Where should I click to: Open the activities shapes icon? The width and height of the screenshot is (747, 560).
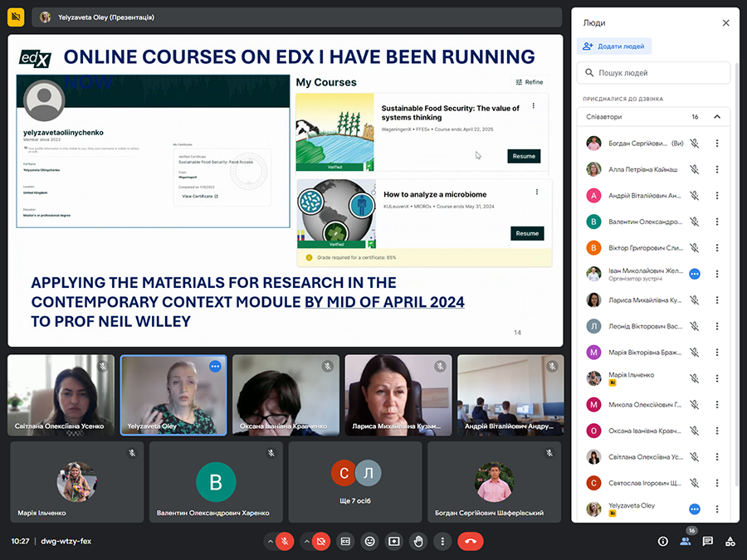click(730, 542)
